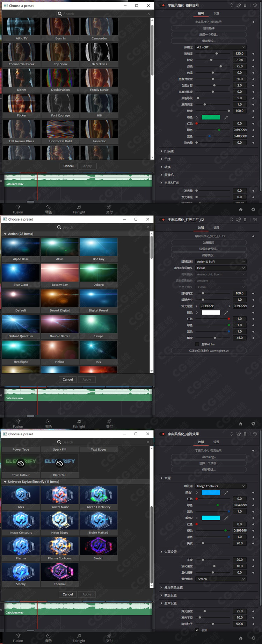Screen dimensions: 262x644
Task: Select 控制 tab in 宇宙风格化_电流效果 panel
Action: click(201, 442)
